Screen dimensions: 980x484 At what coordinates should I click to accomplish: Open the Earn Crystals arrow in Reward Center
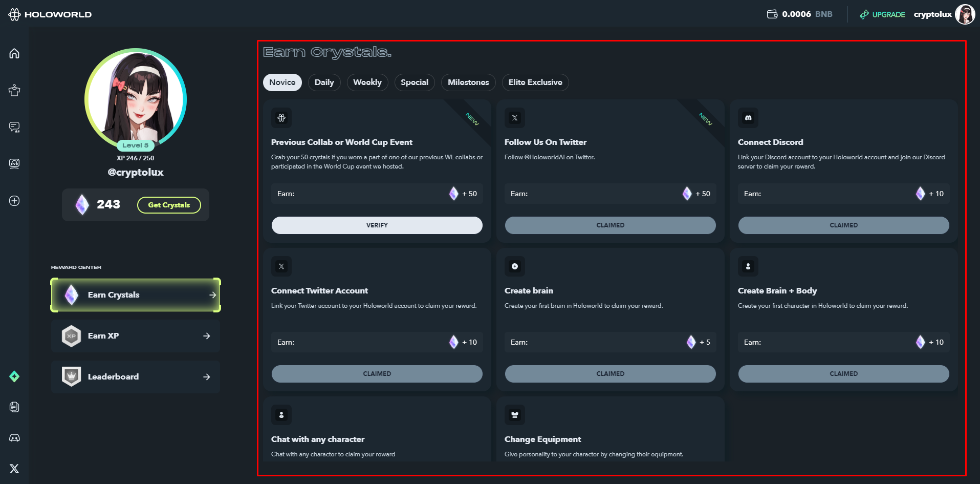[213, 295]
